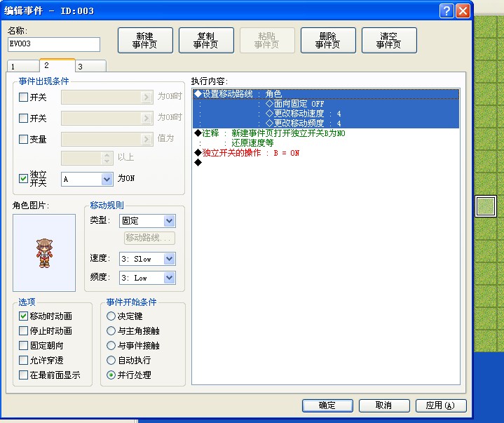This screenshot has width=504, height=423.
Task: Click the help question mark button
Action: [447, 11]
